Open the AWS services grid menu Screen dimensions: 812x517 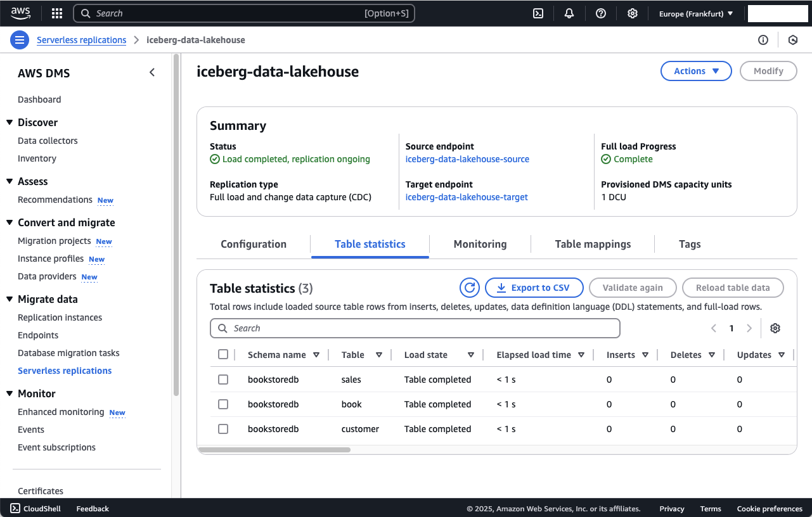(x=56, y=13)
